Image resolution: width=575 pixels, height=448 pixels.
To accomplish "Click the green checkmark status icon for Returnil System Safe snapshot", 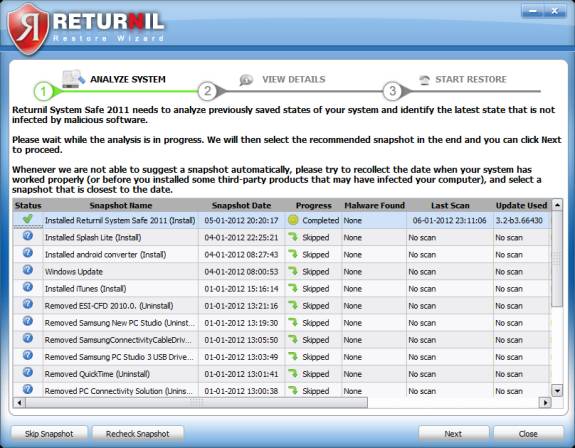I will (x=28, y=219).
